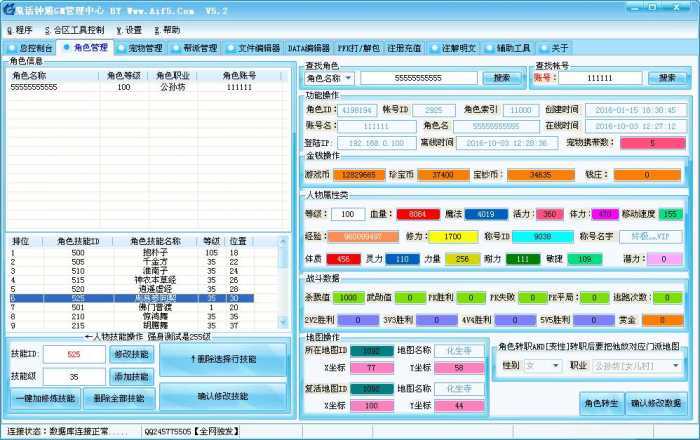Click the 搜索 button beside the 帐号 field
Image resolution: width=700 pixels, height=440 pixels.
pyautogui.click(x=667, y=78)
